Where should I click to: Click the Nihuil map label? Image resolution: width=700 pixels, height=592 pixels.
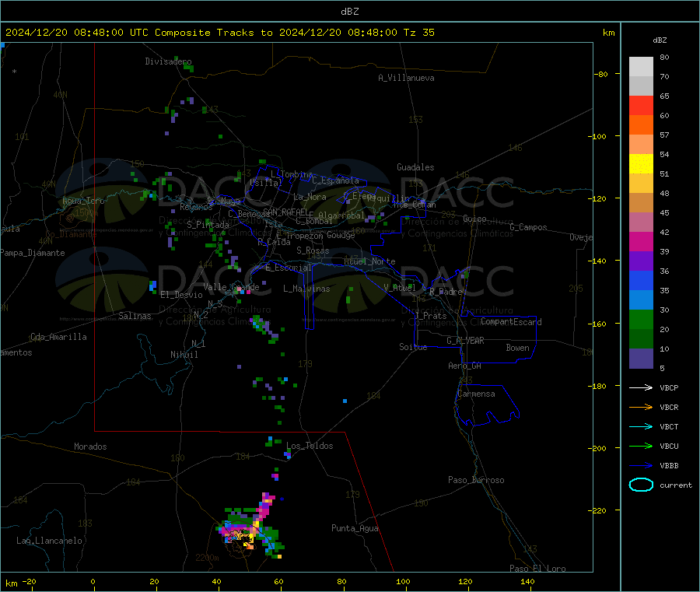pos(184,355)
